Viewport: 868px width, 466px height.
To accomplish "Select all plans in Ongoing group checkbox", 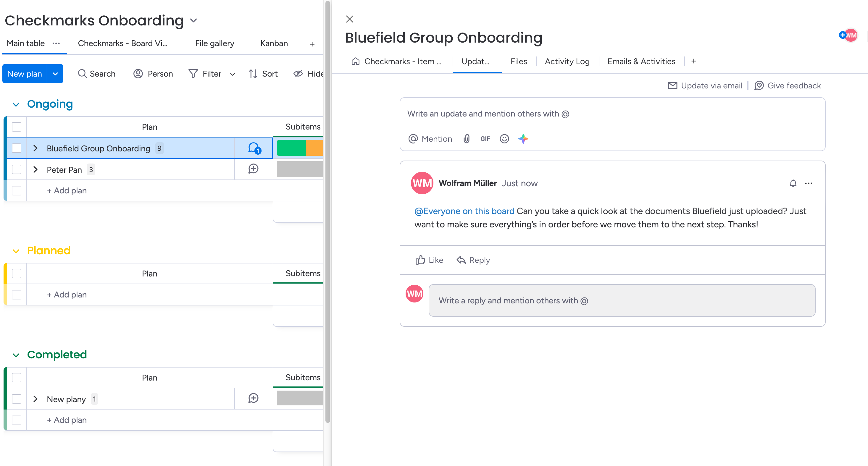I will [17, 127].
